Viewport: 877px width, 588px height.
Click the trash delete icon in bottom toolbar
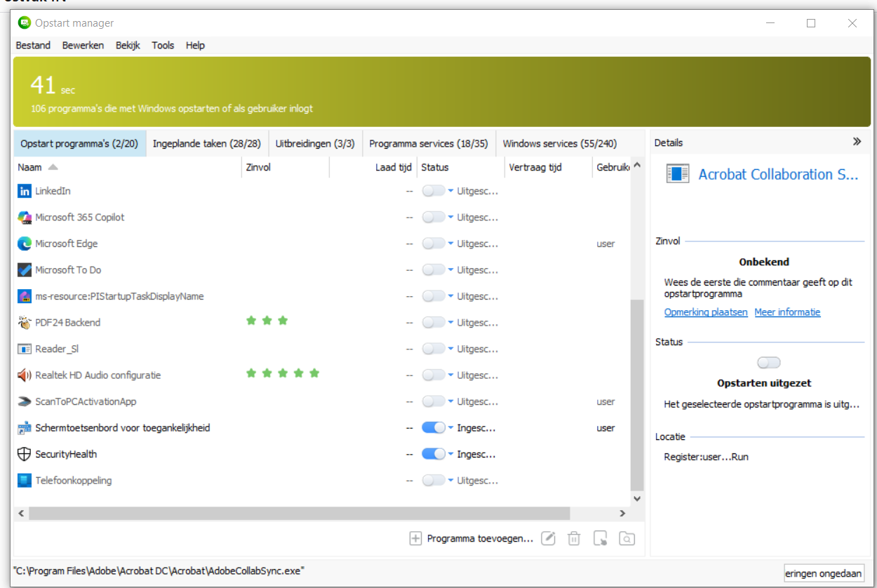pos(574,538)
